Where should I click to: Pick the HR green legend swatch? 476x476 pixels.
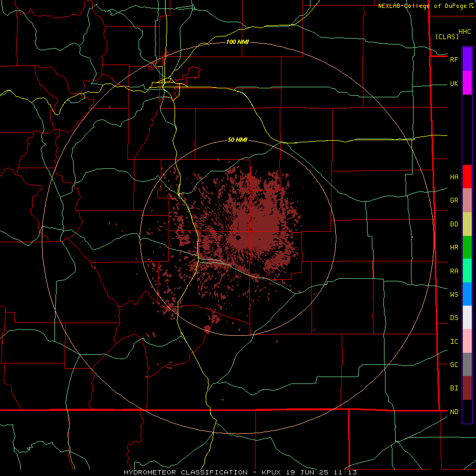(x=467, y=248)
